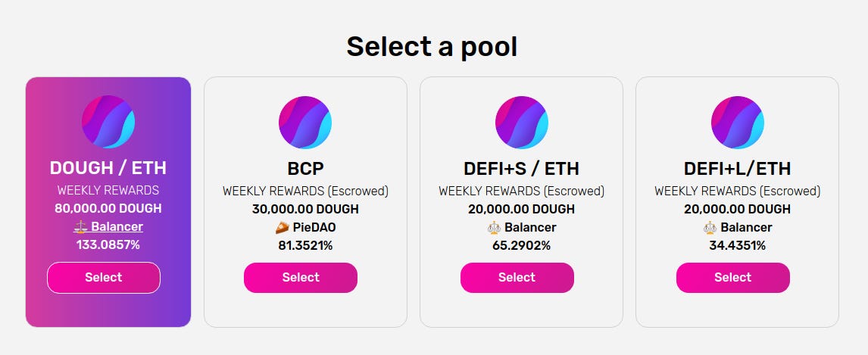The height and width of the screenshot is (355, 868).
Task: Select the BCP pool
Action: click(301, 278)
